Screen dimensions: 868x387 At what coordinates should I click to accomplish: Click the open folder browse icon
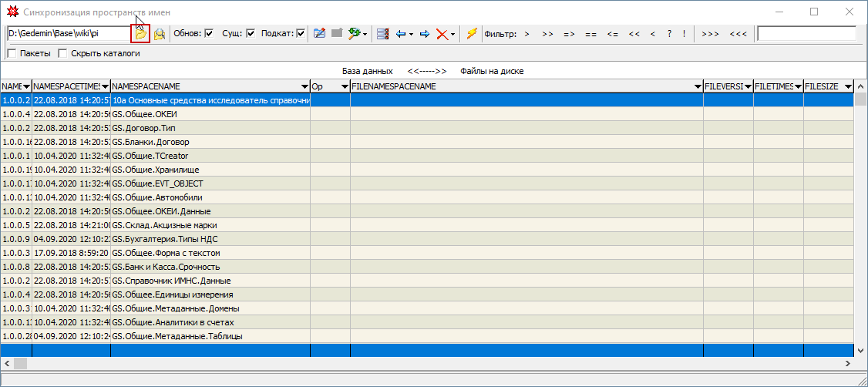(x=140, y=34)
